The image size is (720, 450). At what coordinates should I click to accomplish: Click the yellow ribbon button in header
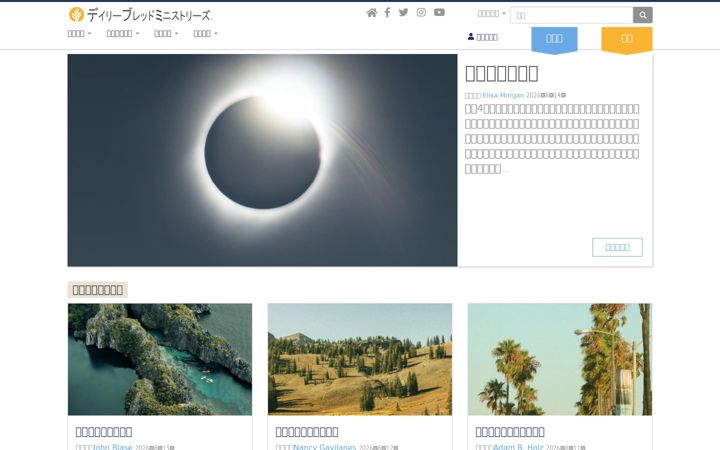pos(627,40)
